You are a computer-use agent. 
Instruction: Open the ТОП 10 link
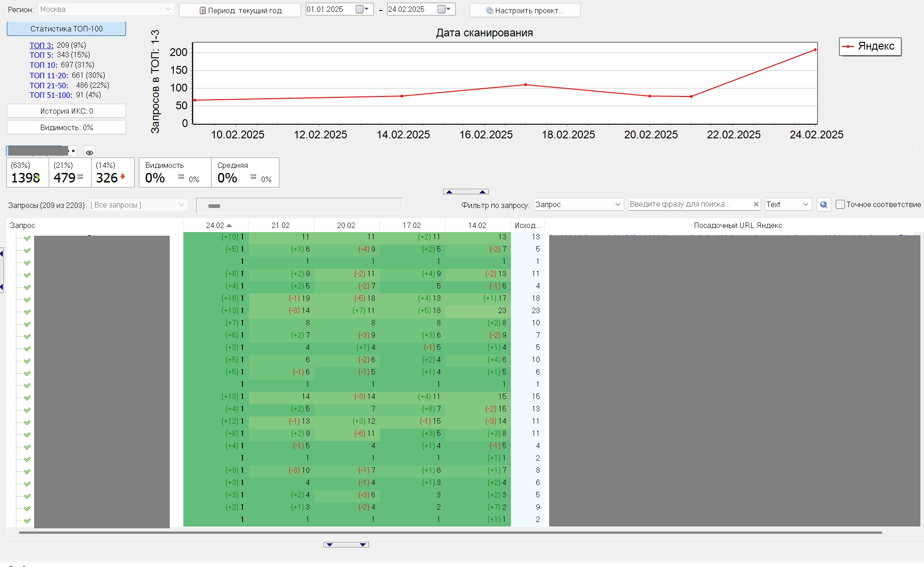coord(44,65)
